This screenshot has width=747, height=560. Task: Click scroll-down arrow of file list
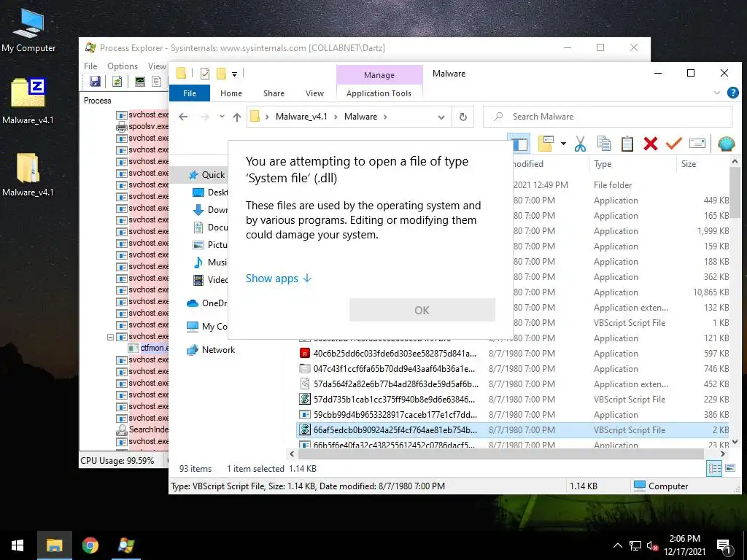(735, 441)
